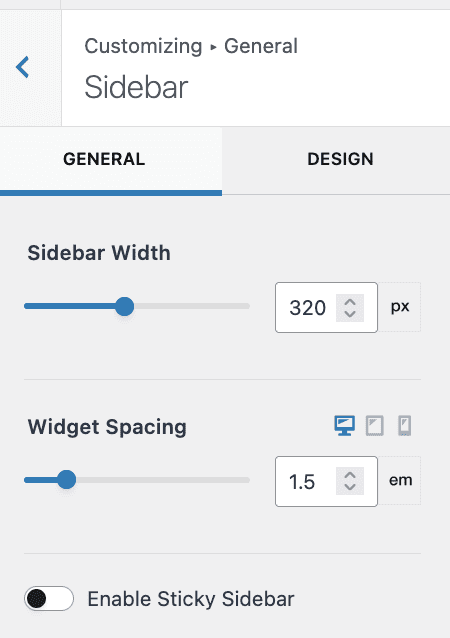Switch to the GENERAL tab
The width and height of the screenshot is (450, 638).
pos(104,160)
